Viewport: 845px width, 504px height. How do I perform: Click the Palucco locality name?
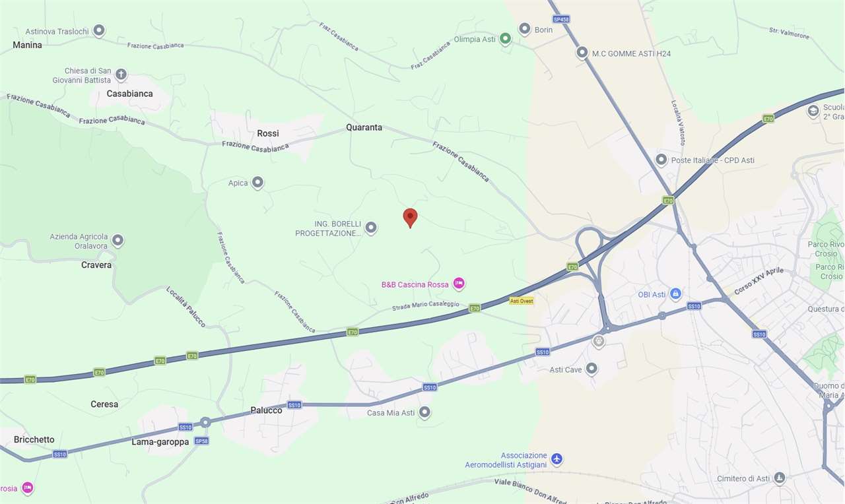(x=266, y=410)
